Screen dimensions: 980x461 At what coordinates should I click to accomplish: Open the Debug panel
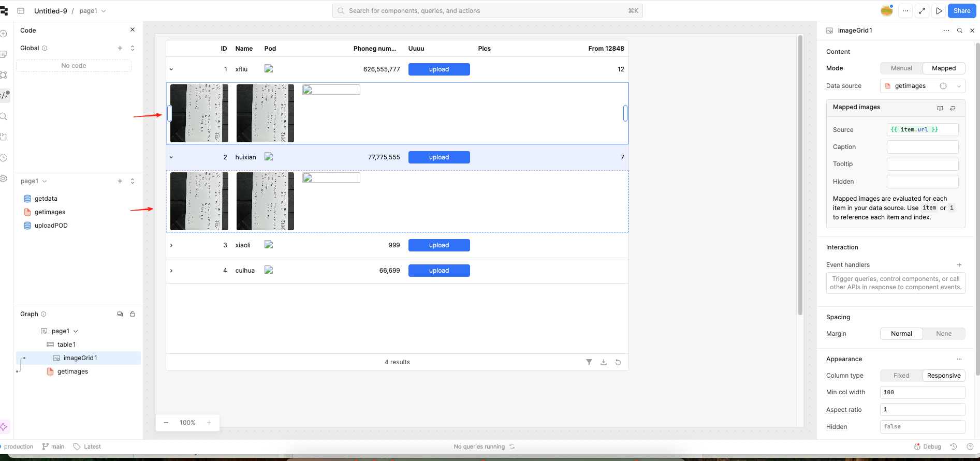coord(927,447)
